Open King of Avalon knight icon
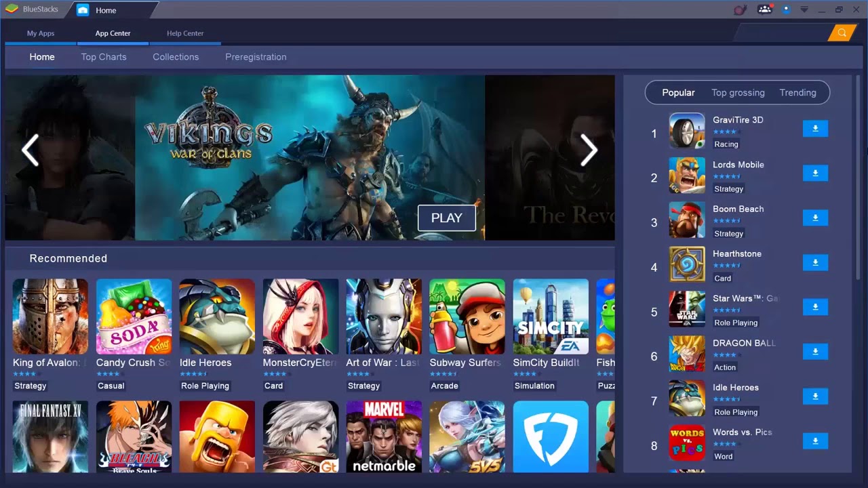 coord(50,317)
